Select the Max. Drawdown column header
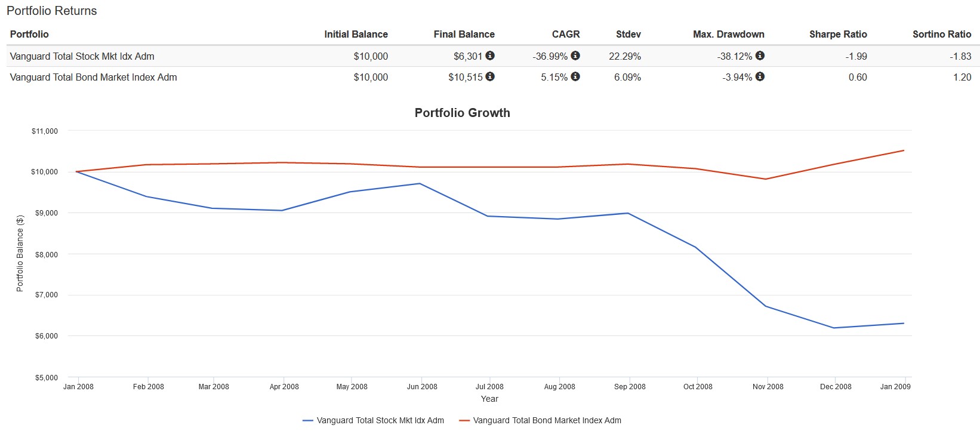Image resolution: width=980 pixels, height=431 pixels. [x=728, y=34]
